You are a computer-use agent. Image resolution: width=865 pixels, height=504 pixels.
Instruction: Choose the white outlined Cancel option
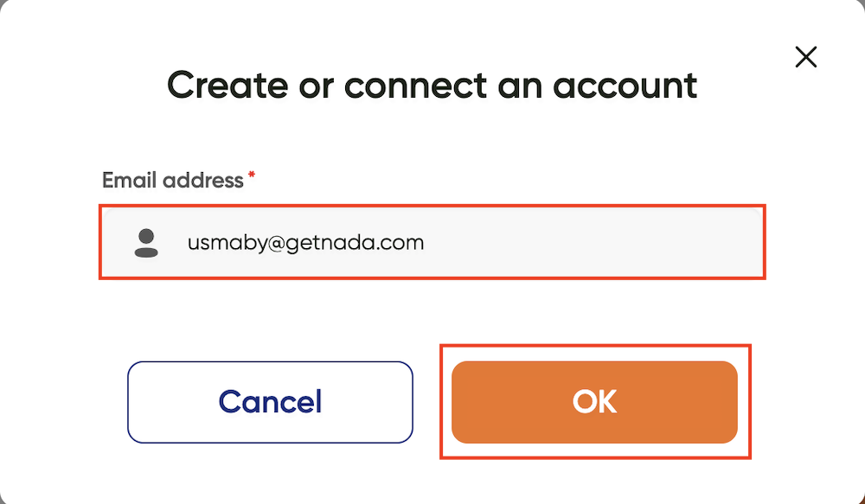click(270, 402)
